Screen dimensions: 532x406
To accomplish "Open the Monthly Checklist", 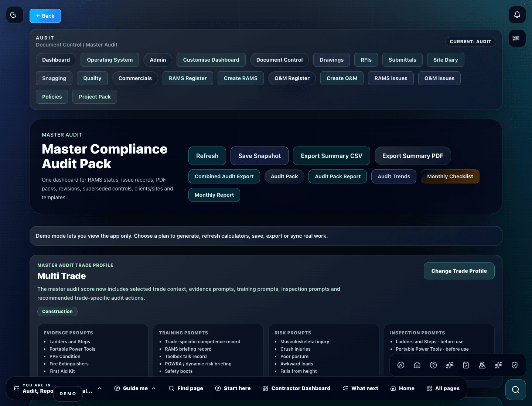I will point(450,176).
